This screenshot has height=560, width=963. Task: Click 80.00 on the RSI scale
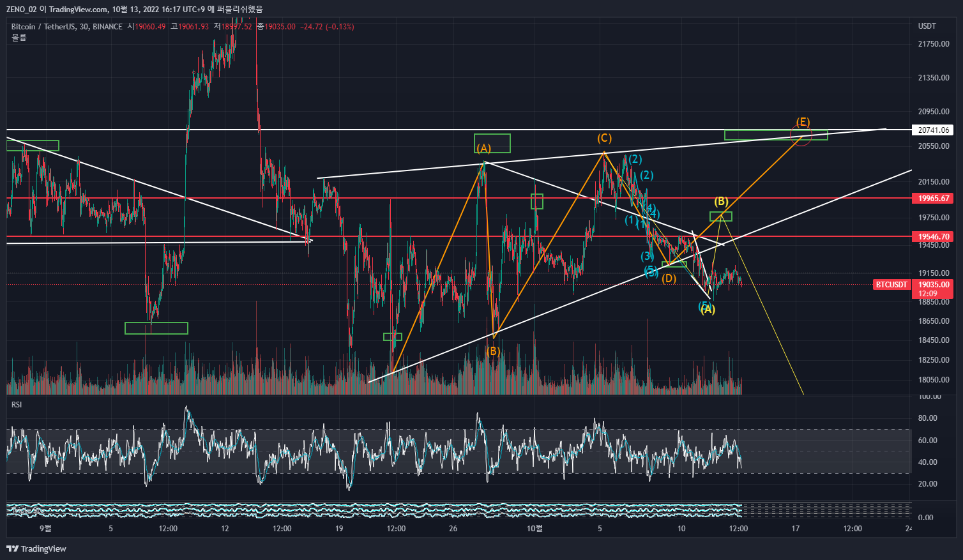(928, 418)
